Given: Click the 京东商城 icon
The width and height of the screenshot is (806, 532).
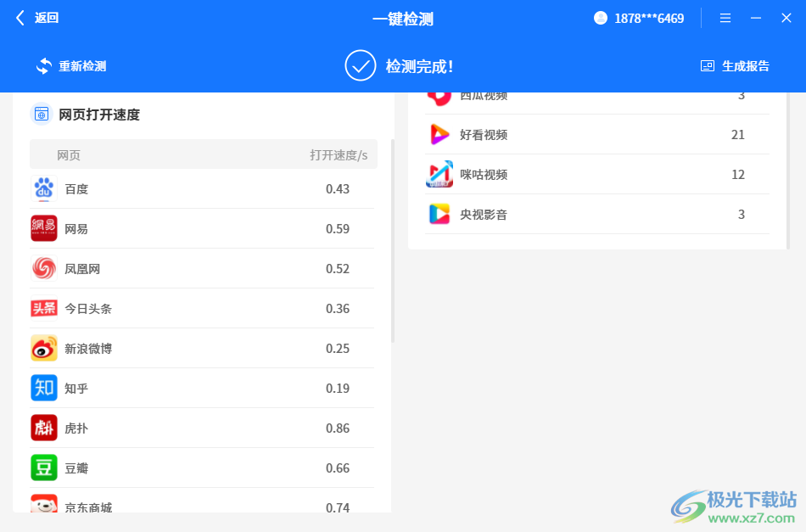Looking at the screenshot, I should click(43, 504).
